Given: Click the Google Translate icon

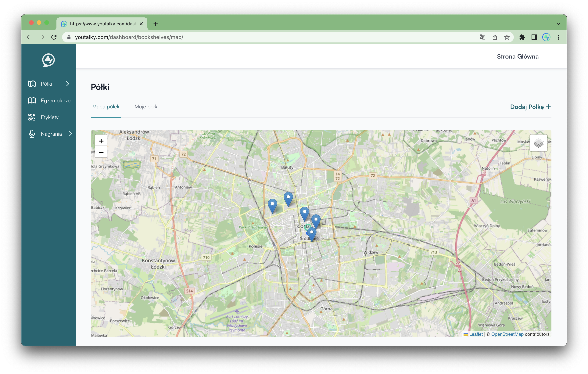Looking at the screenshot, I should (x=482, y=37).
